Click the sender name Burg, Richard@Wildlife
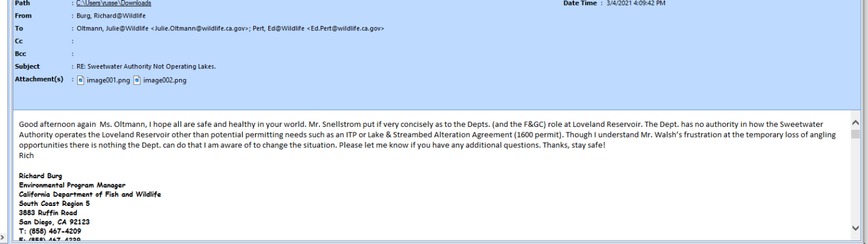The width and height of the screenshot is (868, 244). [111, 16]
